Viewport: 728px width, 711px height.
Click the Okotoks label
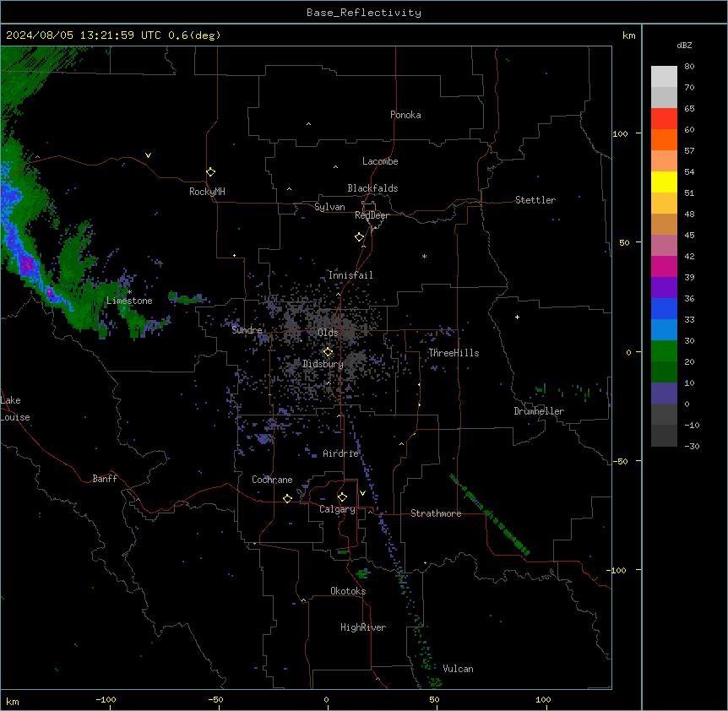[348, 591]
